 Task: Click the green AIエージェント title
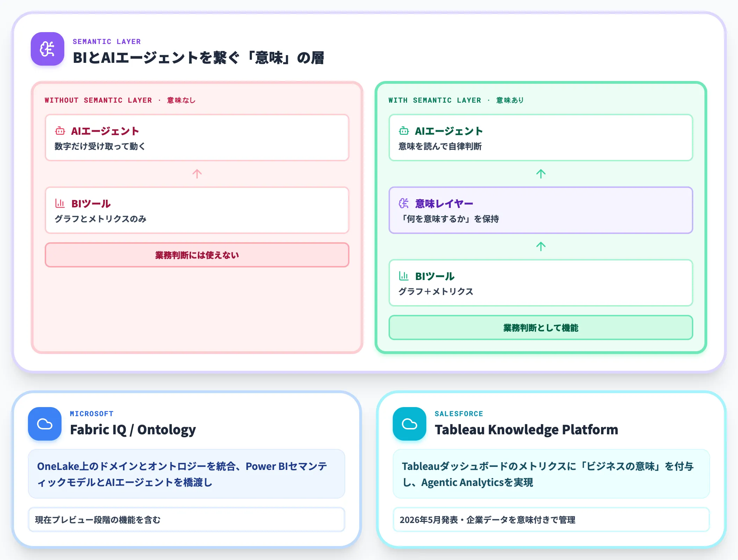click(x=449, y=131)
